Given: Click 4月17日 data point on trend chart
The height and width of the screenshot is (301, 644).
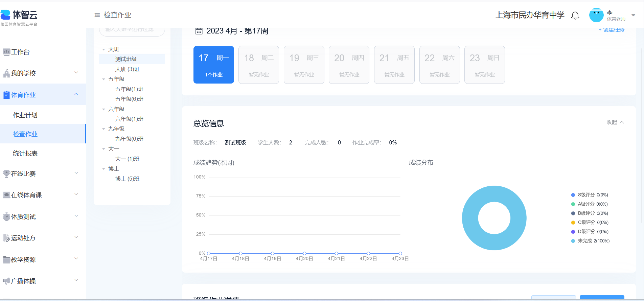Looking at the screenshot, I should pos(209,253).
